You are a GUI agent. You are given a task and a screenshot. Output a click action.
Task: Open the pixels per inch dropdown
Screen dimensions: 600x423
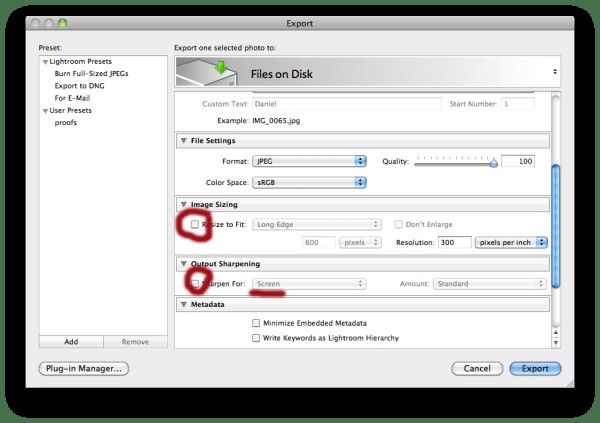[x=511, y=242]
